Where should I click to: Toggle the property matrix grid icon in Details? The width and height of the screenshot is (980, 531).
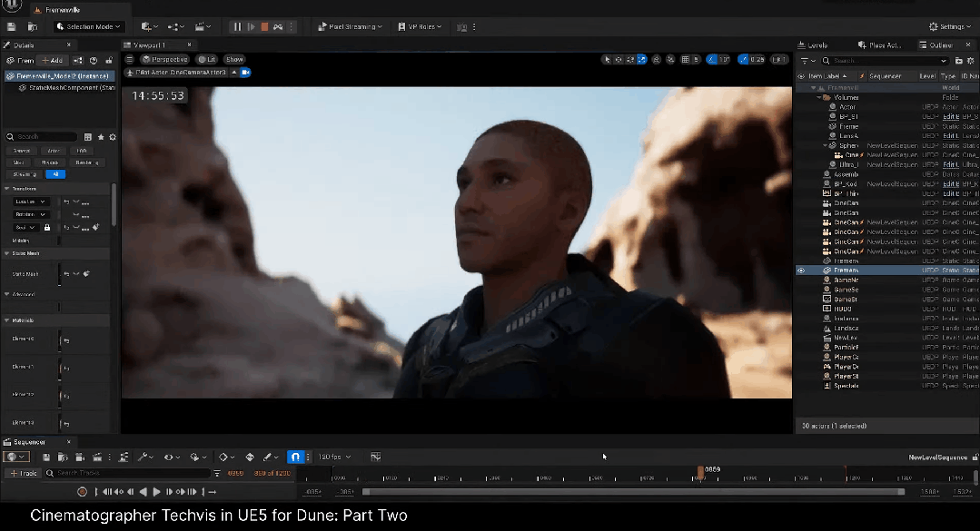[87, 137]
